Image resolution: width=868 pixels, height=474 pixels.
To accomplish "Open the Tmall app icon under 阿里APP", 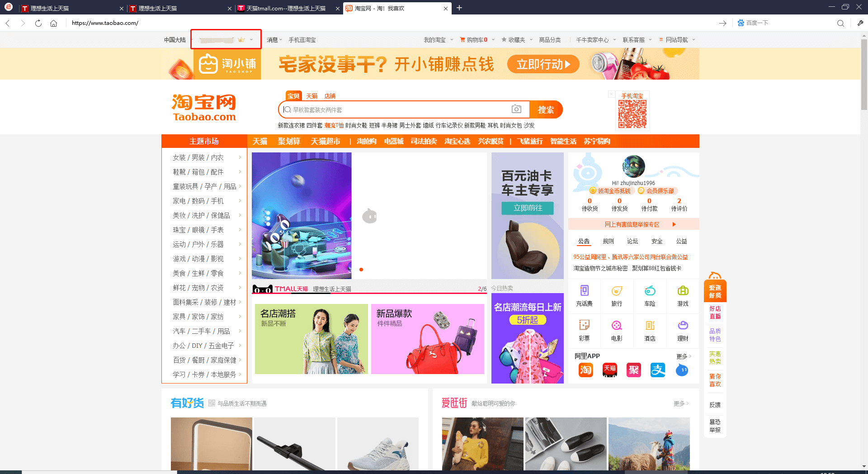I will 610,370.
